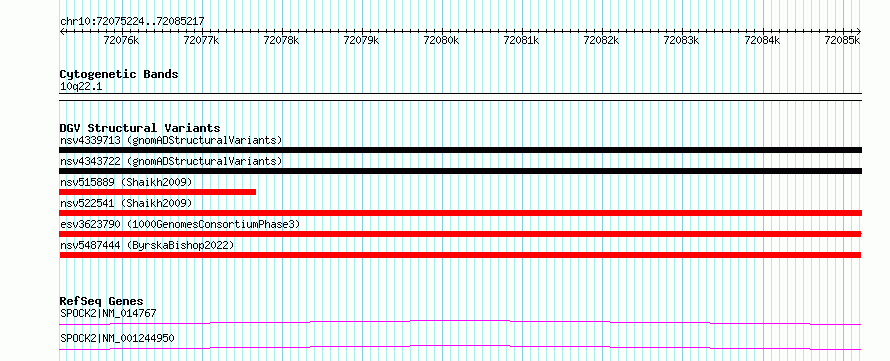Screen dimensions: 890x361
Task: Open variant label nsv4343722 (gnomADStructuralVariants)
Action: [171, 161]
